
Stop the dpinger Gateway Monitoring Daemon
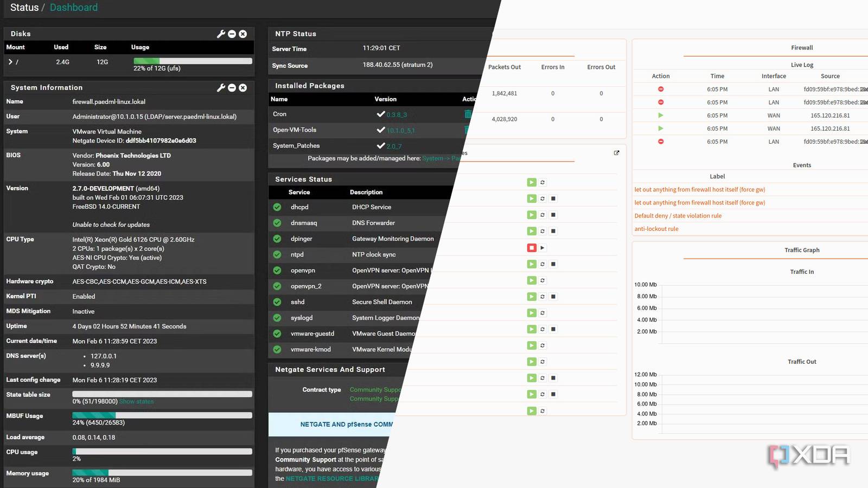pos(553,231)
